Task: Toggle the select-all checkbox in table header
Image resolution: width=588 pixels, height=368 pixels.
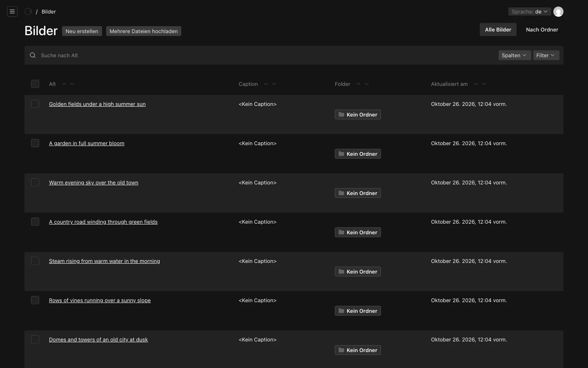Action: tap(35, 84)
